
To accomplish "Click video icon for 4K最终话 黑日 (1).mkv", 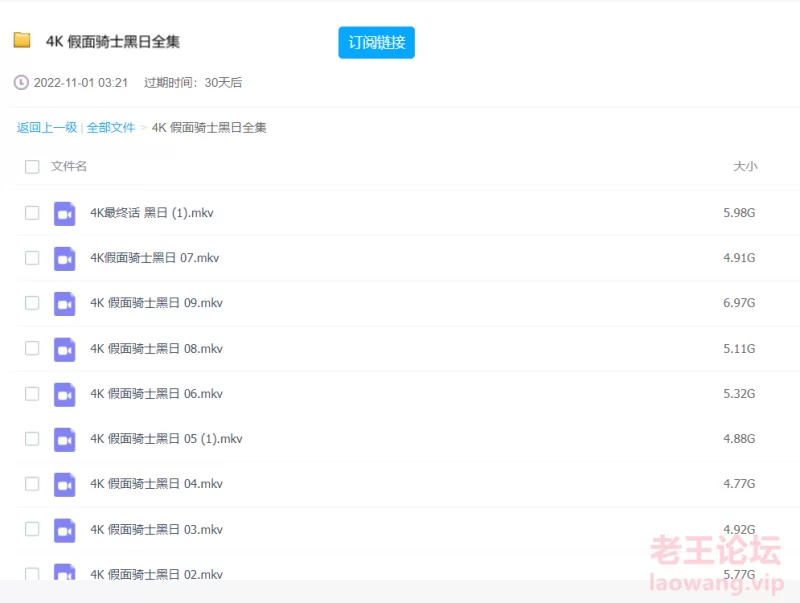I will (x=65, y=213).
